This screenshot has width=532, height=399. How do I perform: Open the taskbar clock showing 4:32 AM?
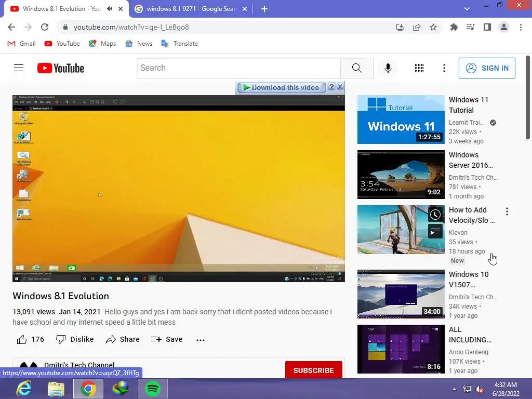[x=506, y=389]
